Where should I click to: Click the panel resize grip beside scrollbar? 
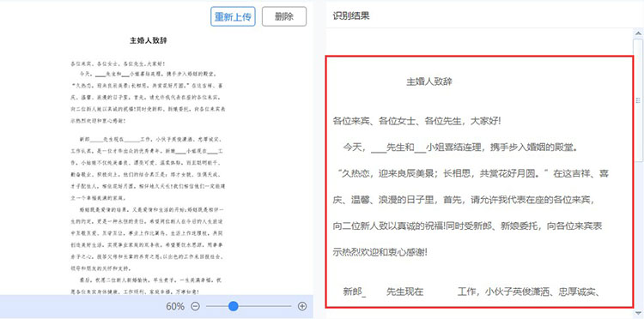[x=638, y=100]
